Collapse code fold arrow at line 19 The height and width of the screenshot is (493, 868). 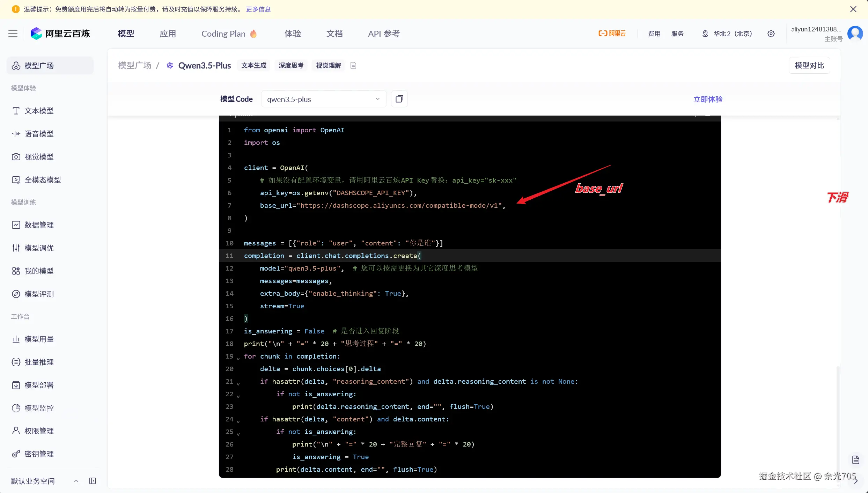click(238, 358)
